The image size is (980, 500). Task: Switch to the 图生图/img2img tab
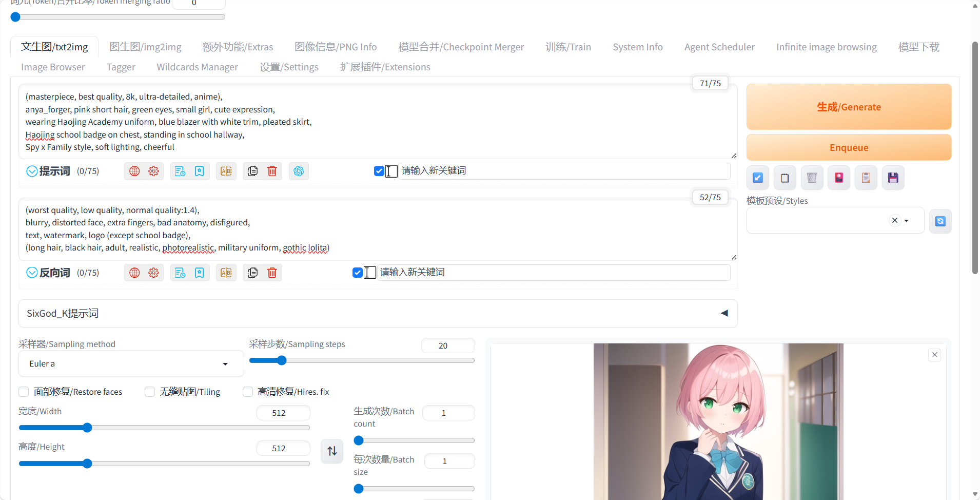point(145,47)
